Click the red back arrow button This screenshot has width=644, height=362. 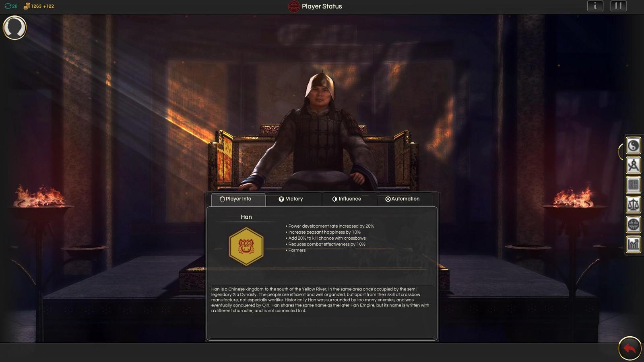[630, 348]
